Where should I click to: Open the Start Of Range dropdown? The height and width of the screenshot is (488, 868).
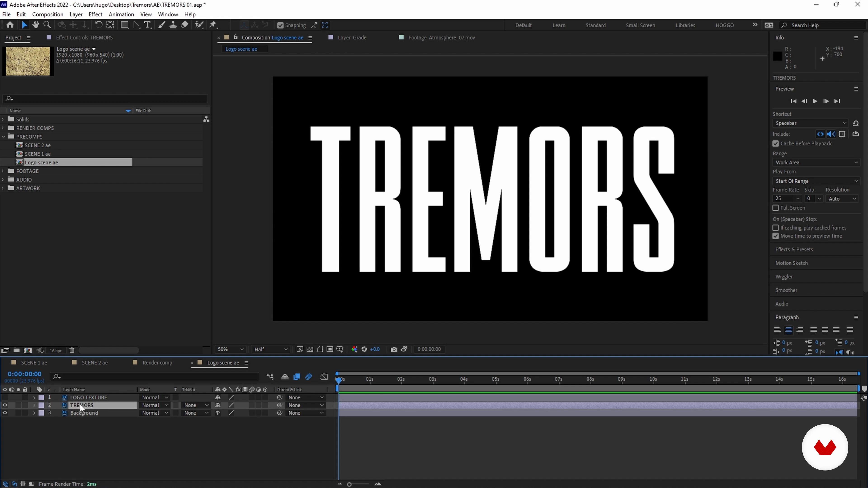click(816, 181)
